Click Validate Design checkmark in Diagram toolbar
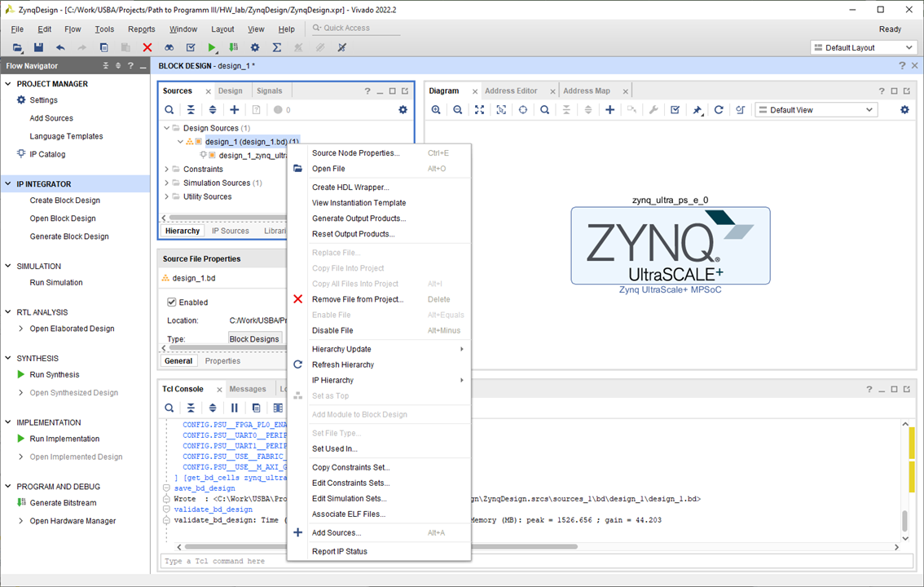Screen dimensions: 924x587 (x=675, y=110)
